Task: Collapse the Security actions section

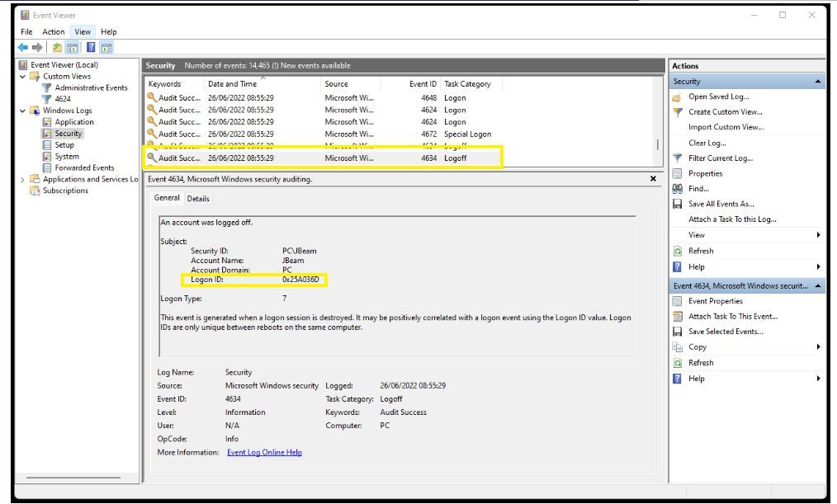Action: pos(817,82)
